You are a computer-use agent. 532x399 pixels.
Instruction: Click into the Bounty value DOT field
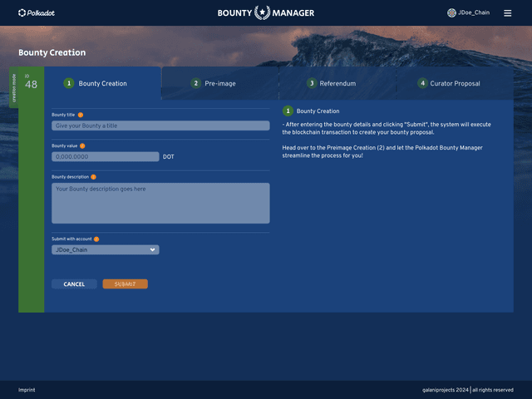pos(105,156)
